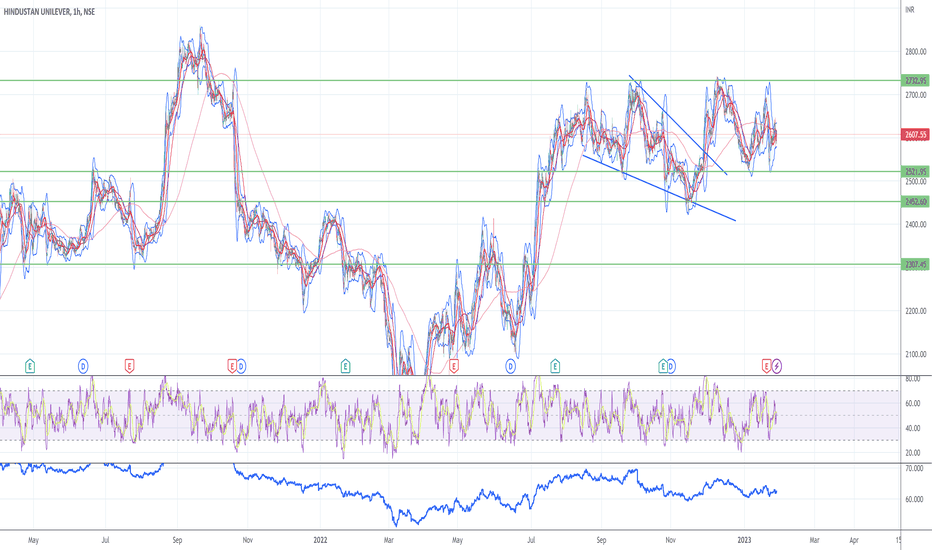Click the 2400.00 price axis value
Image resolution: width=932 pixels, height=550 pixels.
916,225
